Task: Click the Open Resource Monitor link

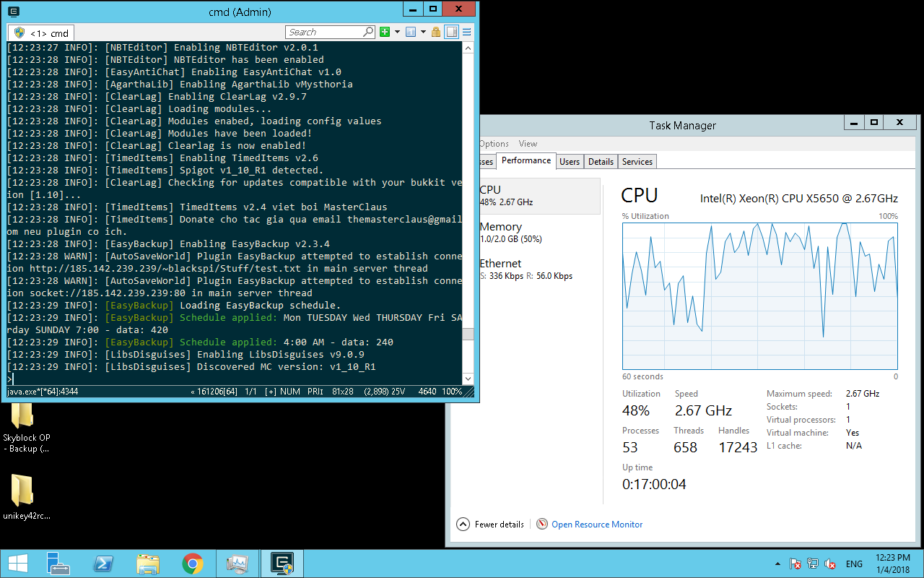Action: click(596, 525)
